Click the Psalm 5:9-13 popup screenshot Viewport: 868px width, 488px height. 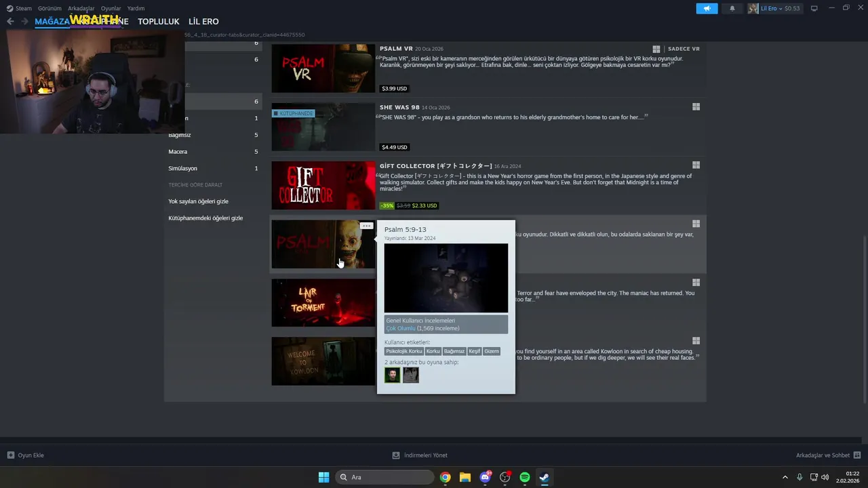coord(446,278)
